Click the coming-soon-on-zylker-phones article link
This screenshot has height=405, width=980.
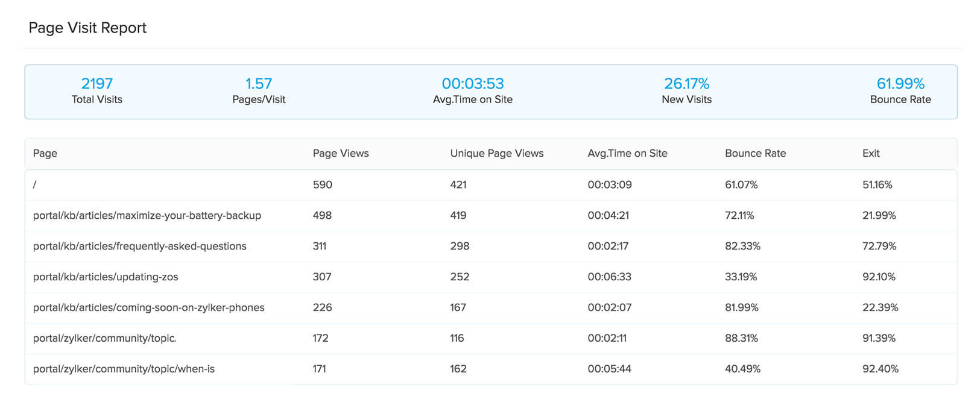click(x=148, y=307)
